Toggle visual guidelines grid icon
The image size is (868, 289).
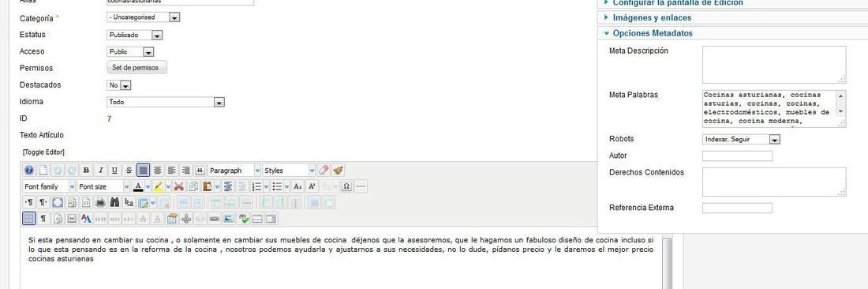pos(29,219)
